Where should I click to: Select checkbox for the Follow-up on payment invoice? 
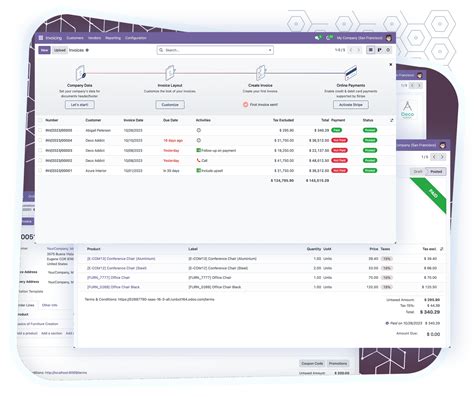coord(40,150)
